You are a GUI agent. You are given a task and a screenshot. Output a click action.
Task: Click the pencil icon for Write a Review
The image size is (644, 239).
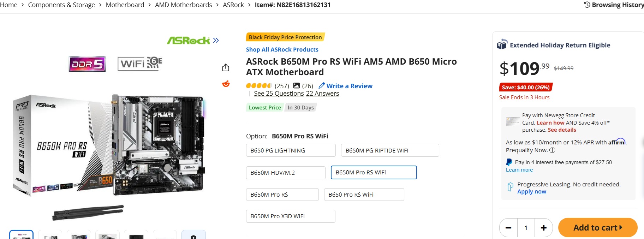pyautogui.click(x=321, y=86)
